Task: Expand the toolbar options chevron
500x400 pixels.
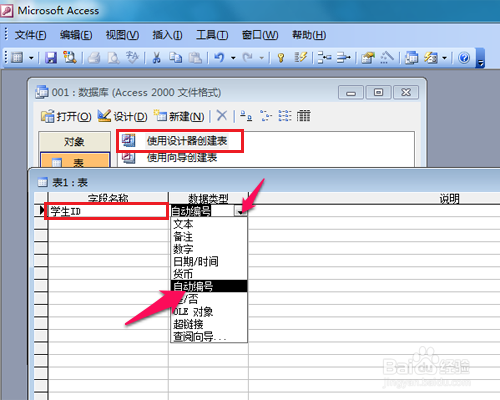Action: click(480, 58)
